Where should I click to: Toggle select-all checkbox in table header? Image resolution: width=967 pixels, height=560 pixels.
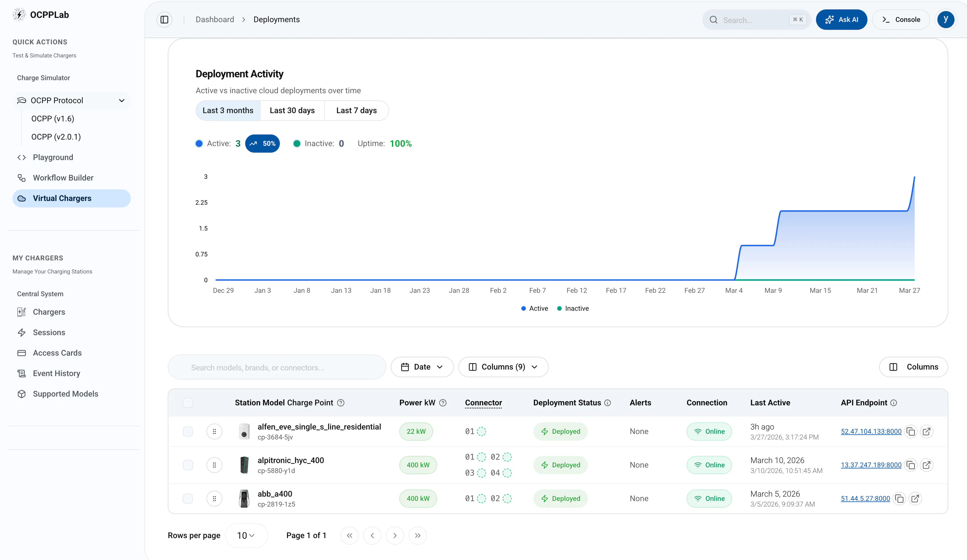188,403
